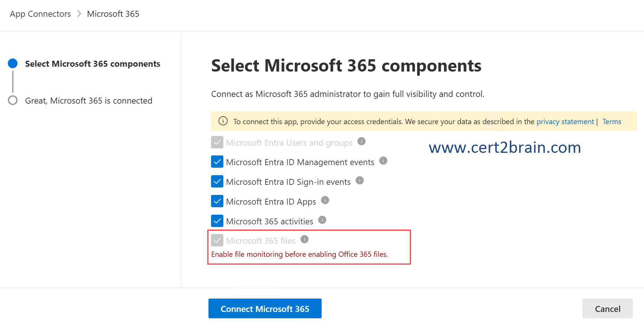Click info icon in the yellow credentials banner
This screenshot has width=644, height=325.
point(223,121)
